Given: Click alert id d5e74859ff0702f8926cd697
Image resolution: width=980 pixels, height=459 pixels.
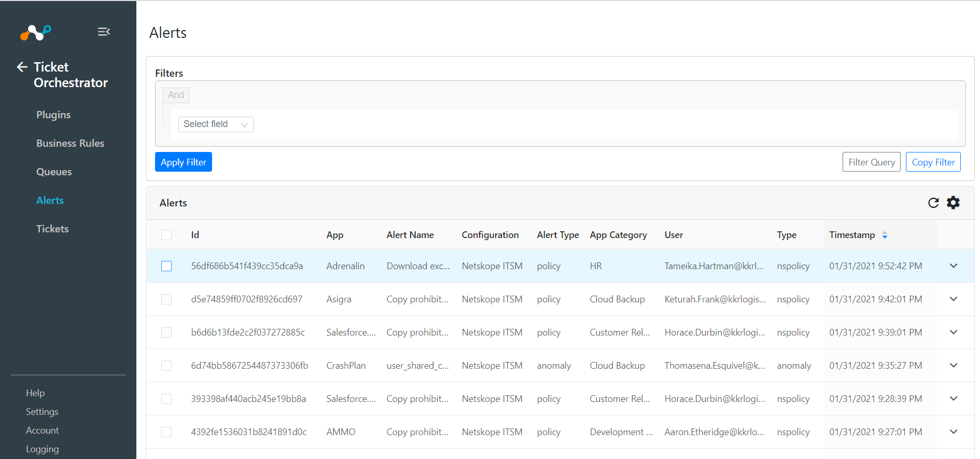Looking at the screenshot, I should 246,299.
